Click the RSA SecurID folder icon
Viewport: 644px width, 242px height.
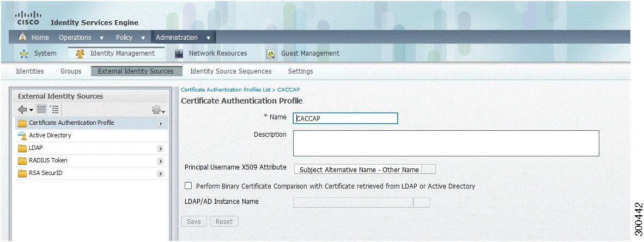tap(22, 173)
